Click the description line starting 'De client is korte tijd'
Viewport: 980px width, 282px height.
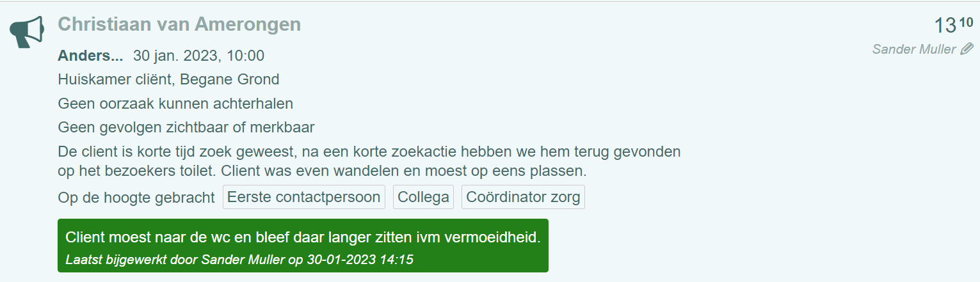(x=369, y=152)
